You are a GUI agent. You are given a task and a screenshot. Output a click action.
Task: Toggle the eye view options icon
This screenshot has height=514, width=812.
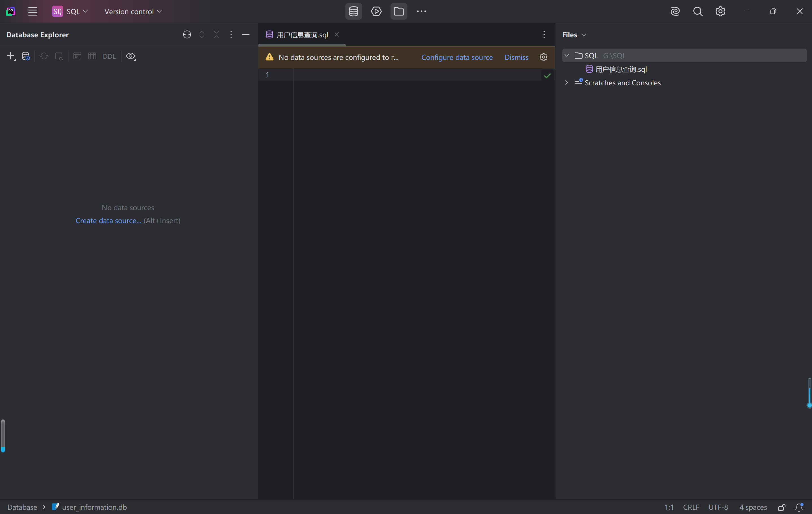pos(131,56)
